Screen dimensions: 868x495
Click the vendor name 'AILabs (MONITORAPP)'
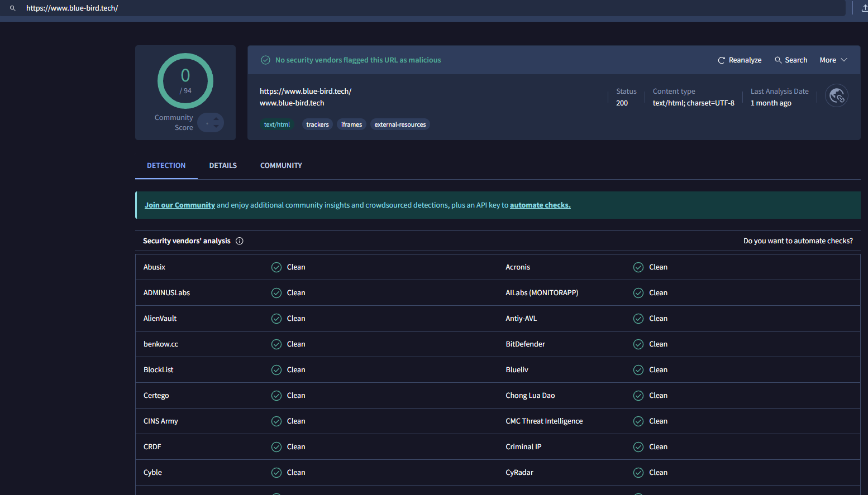point(542,293)
